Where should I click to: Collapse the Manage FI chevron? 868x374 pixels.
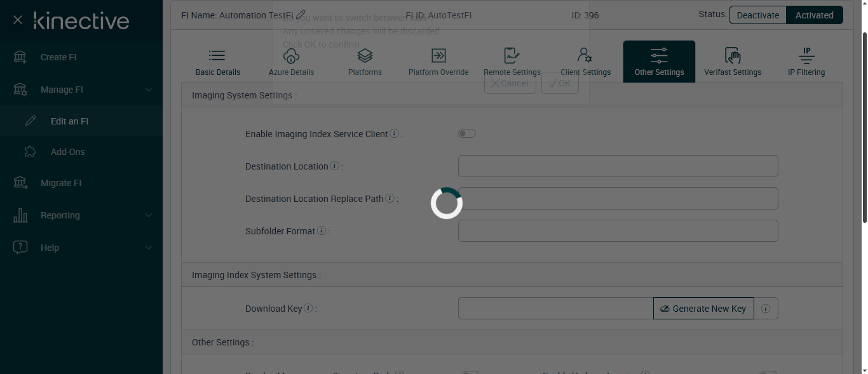(x=149, y=90)
